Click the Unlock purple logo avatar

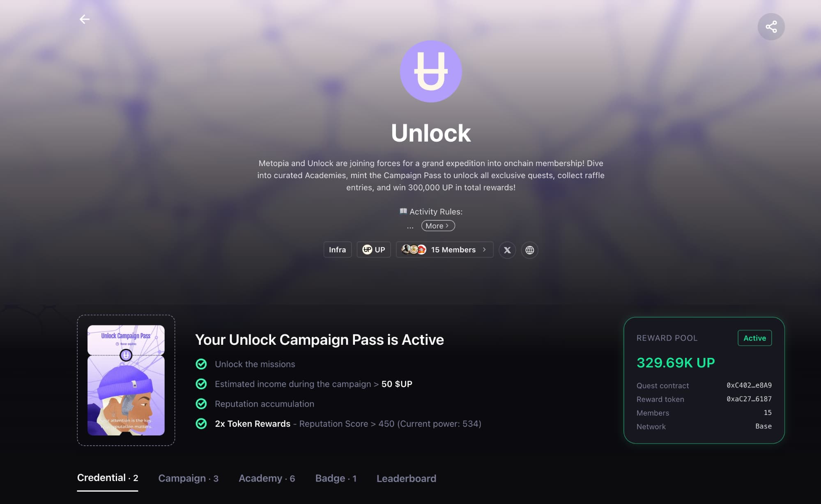pos(431,71)
